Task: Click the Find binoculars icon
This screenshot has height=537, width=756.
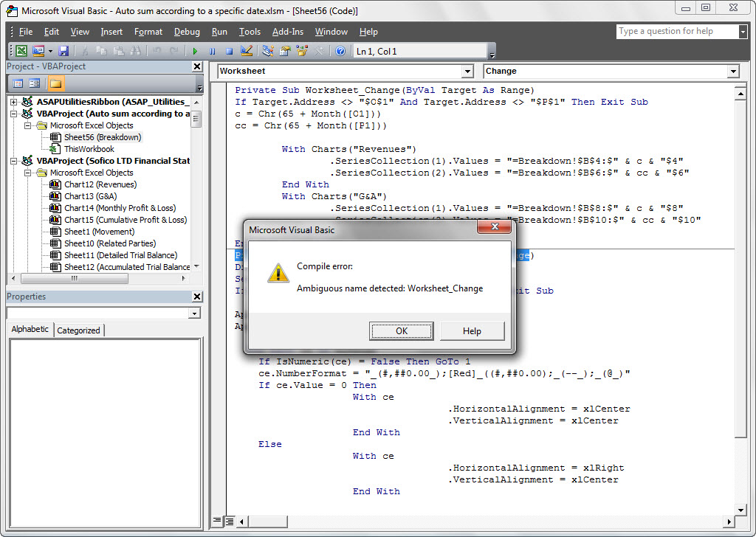Action: click(x=136, y=51)
